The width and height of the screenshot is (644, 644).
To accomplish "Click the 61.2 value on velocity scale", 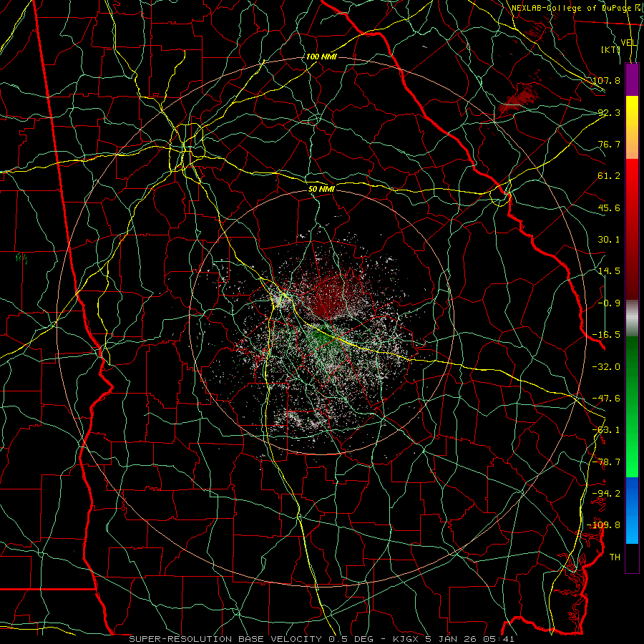I will point(609,176).
